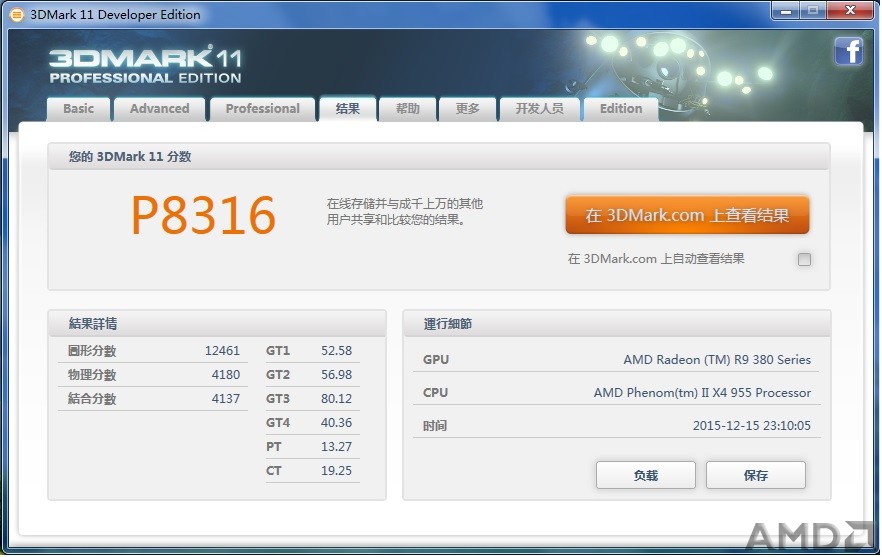Click the AMD Radeon R9 380 Series text
This screenshot has height=557, width=882.
point(717,360)
